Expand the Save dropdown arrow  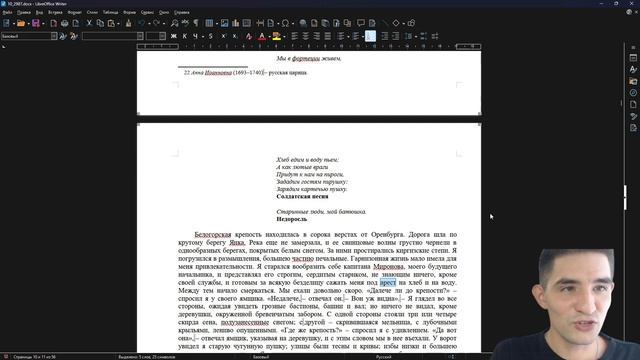[43, 24]
